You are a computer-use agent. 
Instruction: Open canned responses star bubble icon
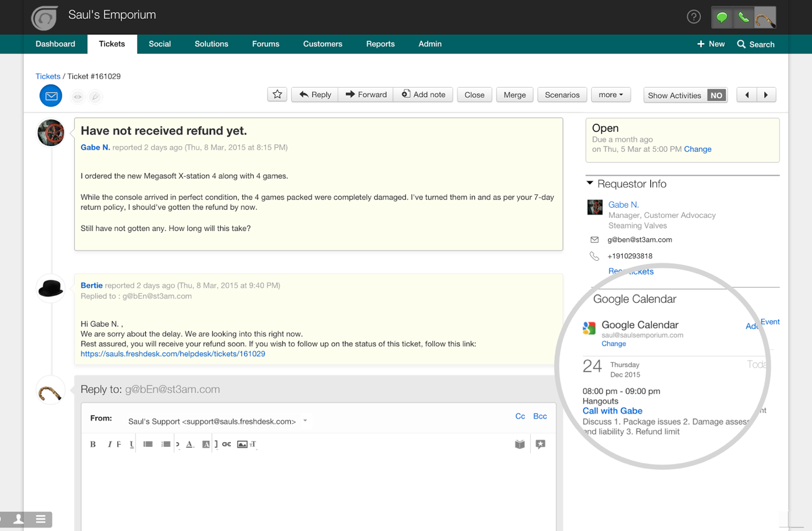[x=540, y=444]
